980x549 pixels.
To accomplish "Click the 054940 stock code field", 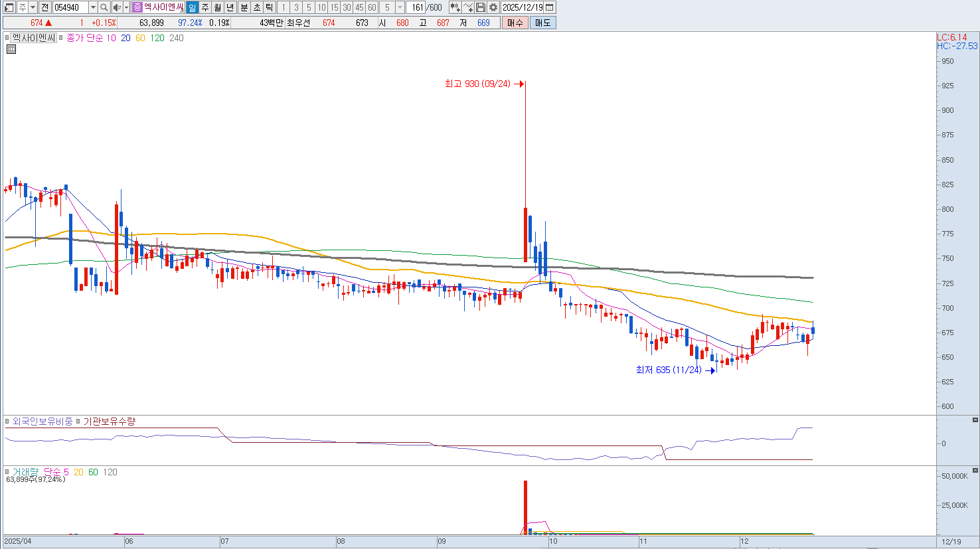I will pos(70,7).
